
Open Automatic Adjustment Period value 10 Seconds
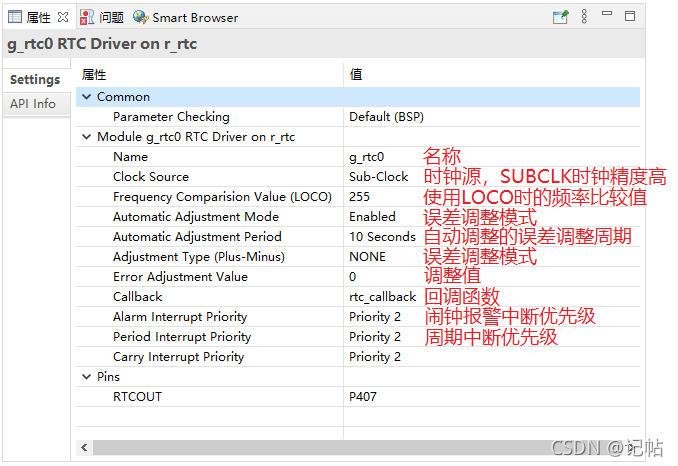(x=382, y=237)
